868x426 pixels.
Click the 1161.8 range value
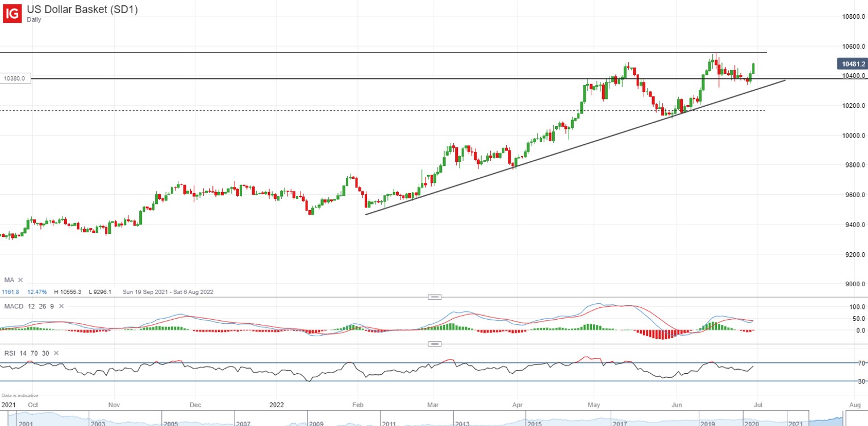coord(11,292)
